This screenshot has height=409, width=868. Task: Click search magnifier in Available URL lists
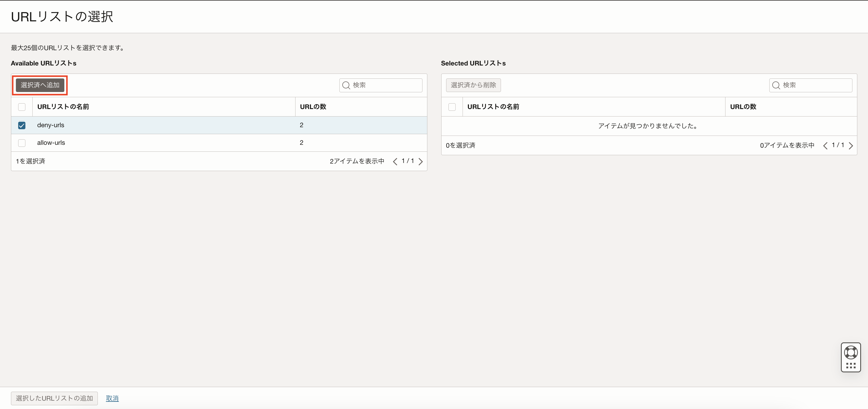pyautogui.click(x=346, y=85)
